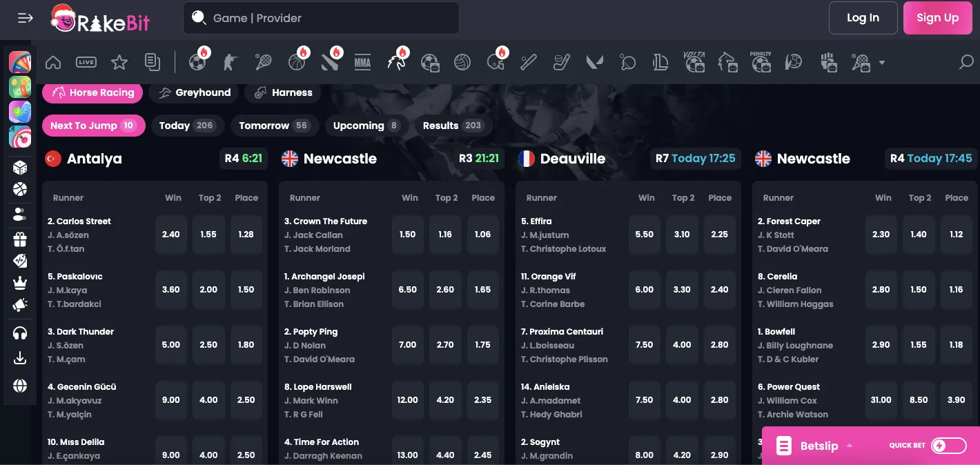
Task: Switch to Horse Racing tab
Action: pyautogui.click(x=92, y=92)
